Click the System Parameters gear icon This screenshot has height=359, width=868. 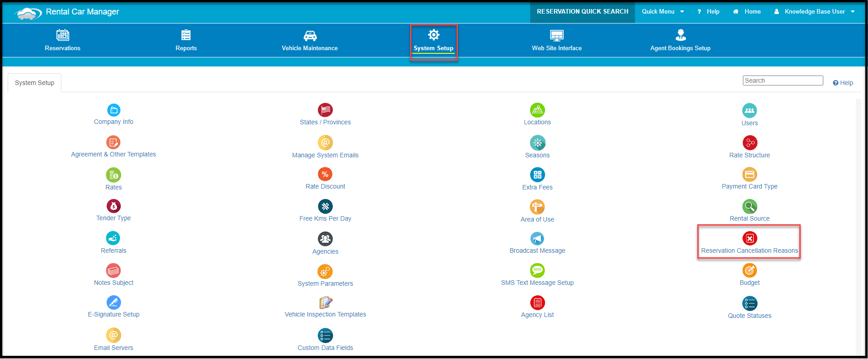pyautogui.click(x=325, y=271)
